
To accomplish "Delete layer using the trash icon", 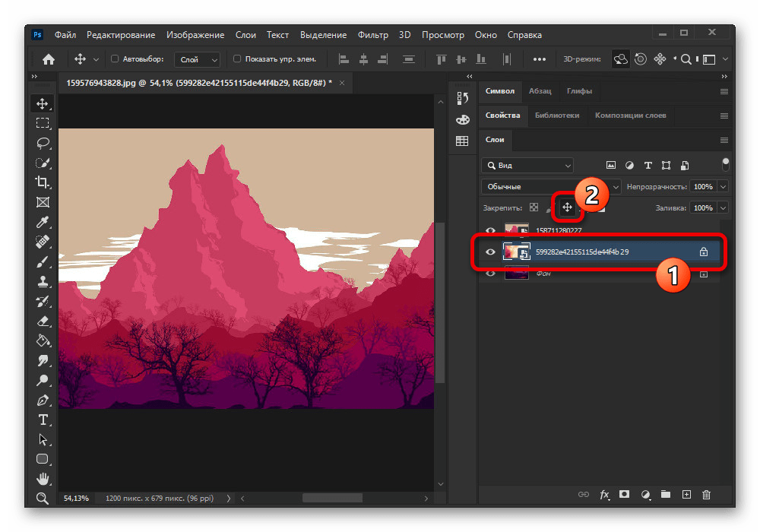I will coord(707,494).
